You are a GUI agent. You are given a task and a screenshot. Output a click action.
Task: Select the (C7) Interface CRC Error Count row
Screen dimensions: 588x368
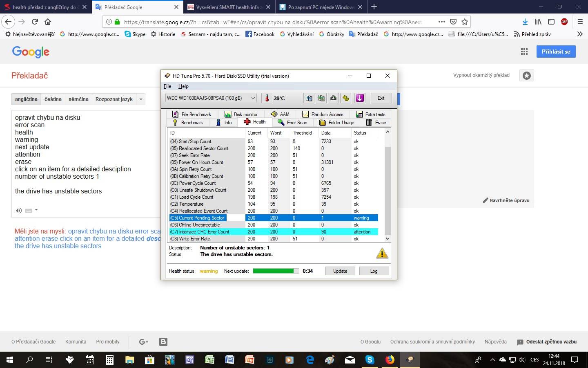point(274,232)
